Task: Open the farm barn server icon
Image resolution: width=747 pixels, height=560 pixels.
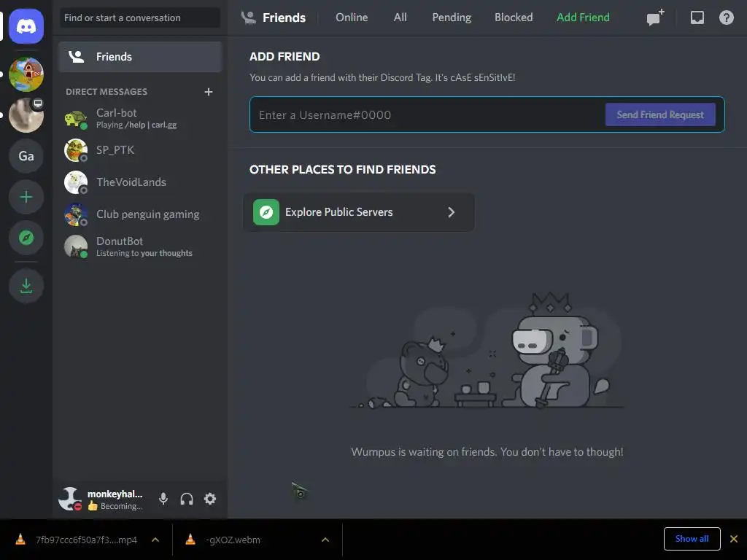Action: 26,74
